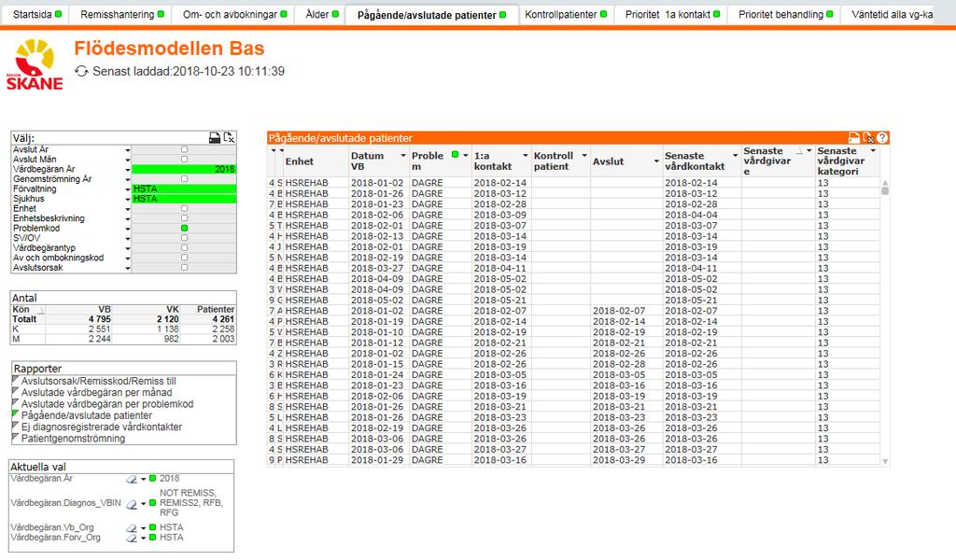
Task: Open the Startsida tab
Action: pos(37,14)
